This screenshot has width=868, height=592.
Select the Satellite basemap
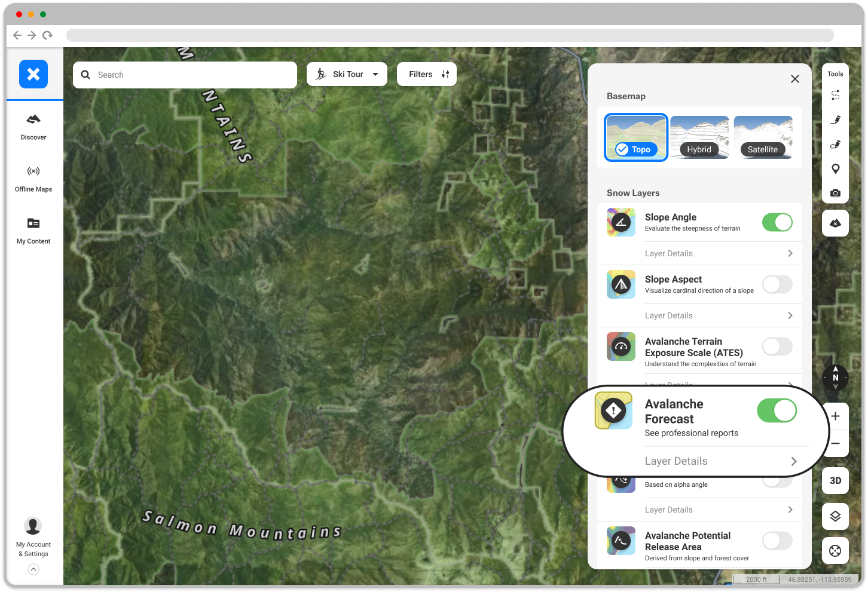[x=763, y=137]
